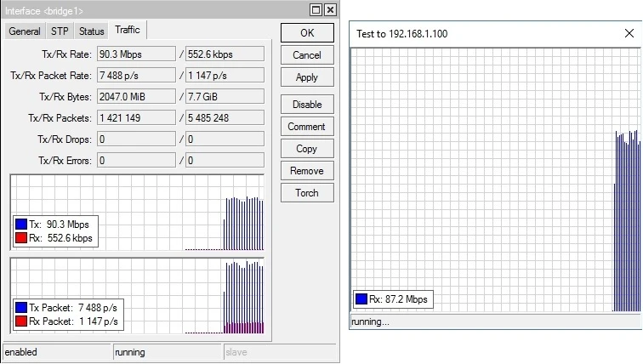Click the blue Rx swatch in test graph
This screenshot has width=643, height=364.
[361, 299]
